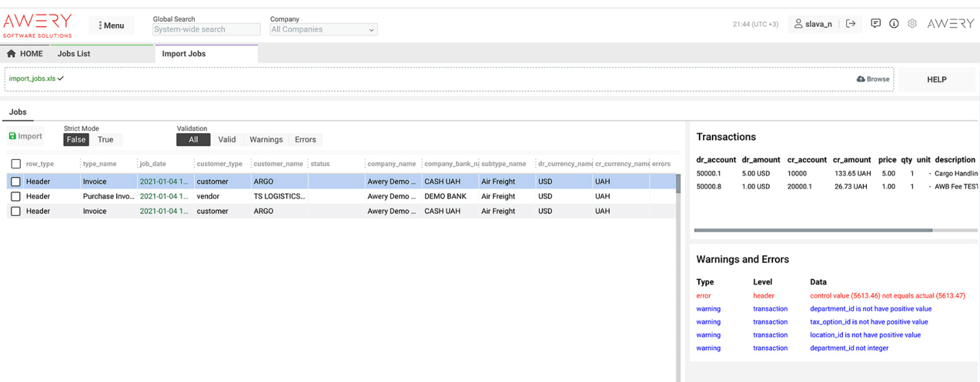
Task: Click the logout icon
Action: (851, 23)
